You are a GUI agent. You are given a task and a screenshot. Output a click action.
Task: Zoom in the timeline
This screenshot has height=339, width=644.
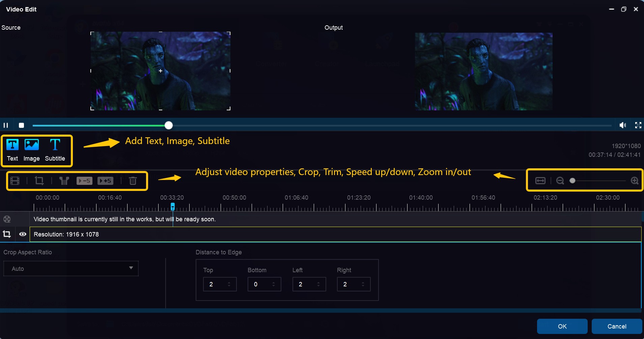(635, 181)
